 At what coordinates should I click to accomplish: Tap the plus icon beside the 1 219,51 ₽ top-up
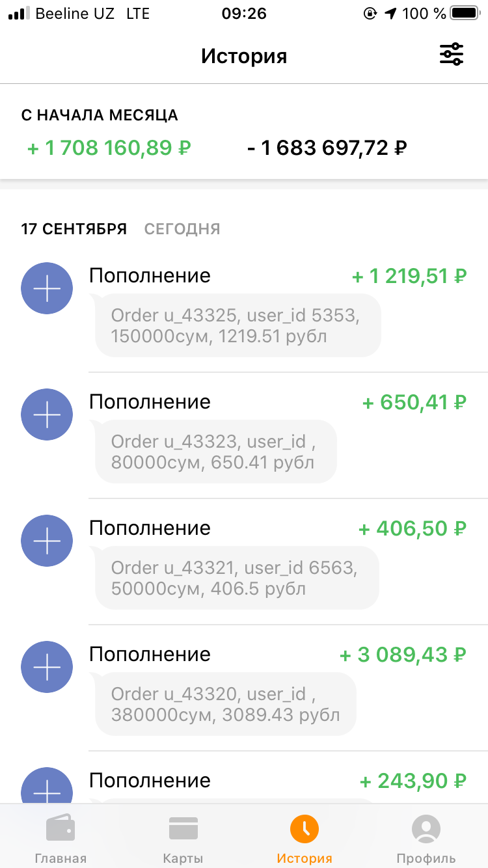pos(47,288)
